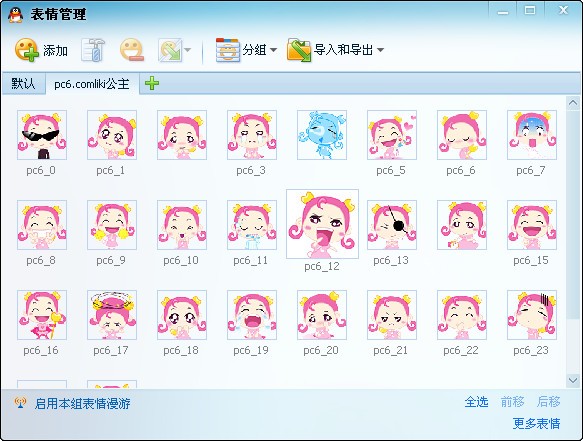Click the 导入和导出 import export icon
This screenshot has width=583, height=441.
[x=299, y=50]
